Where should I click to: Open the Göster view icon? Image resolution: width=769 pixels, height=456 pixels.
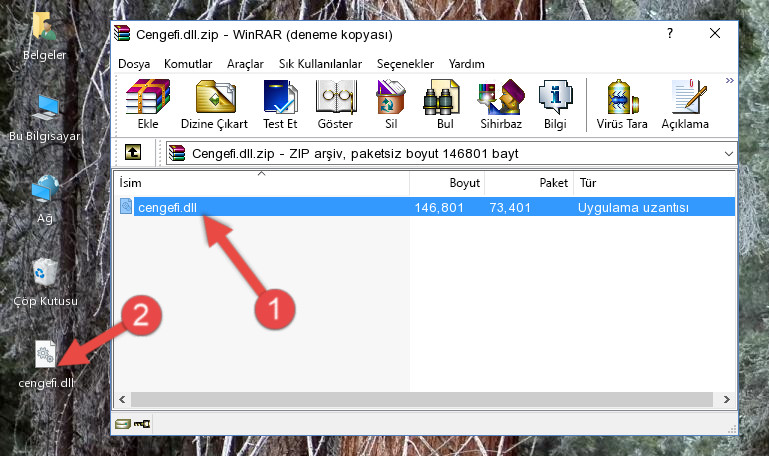tap(335, 104)
